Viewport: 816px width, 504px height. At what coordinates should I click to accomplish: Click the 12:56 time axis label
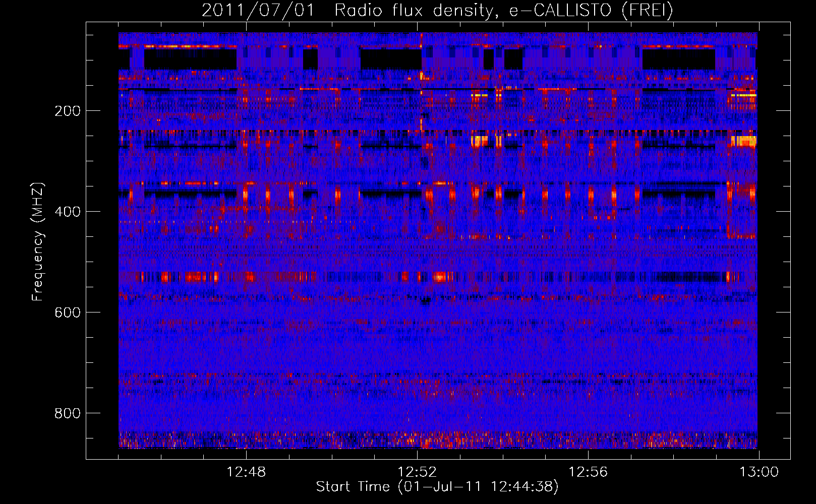coord(588,472)
